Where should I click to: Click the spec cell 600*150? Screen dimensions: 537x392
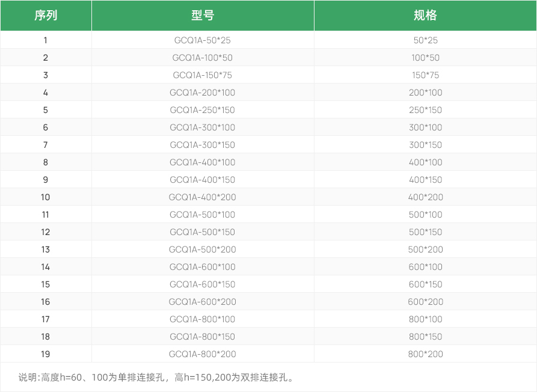click(x=425, y=284)
